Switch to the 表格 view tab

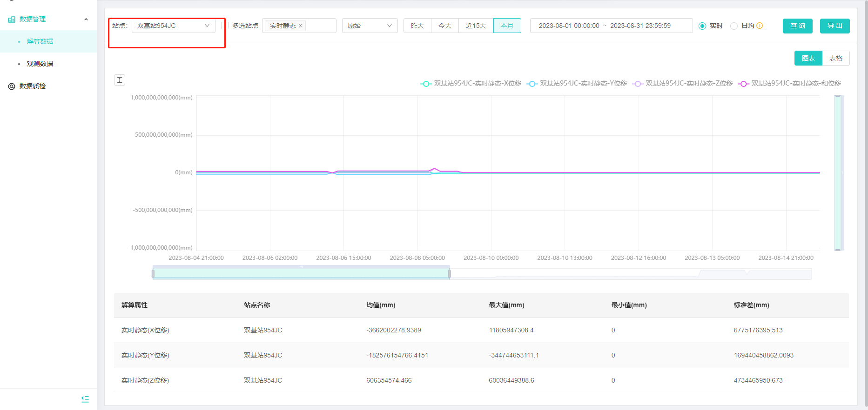(835, 58)
